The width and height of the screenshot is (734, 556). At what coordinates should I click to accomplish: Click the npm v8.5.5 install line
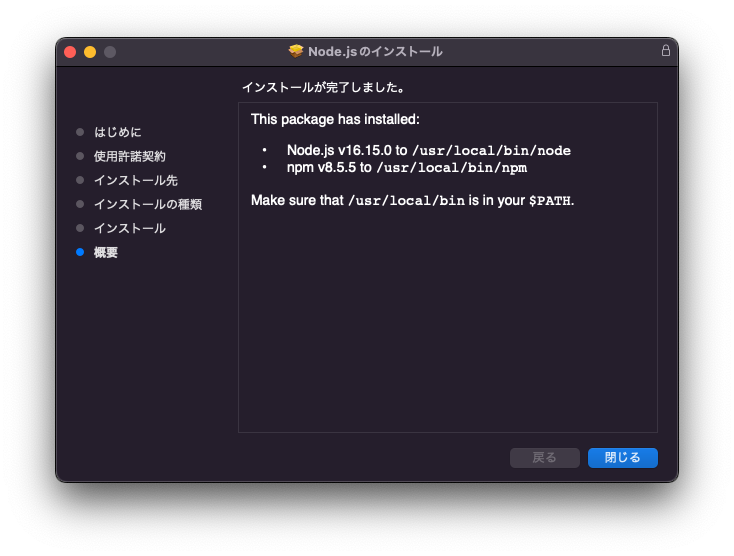(x=407, y=168)
